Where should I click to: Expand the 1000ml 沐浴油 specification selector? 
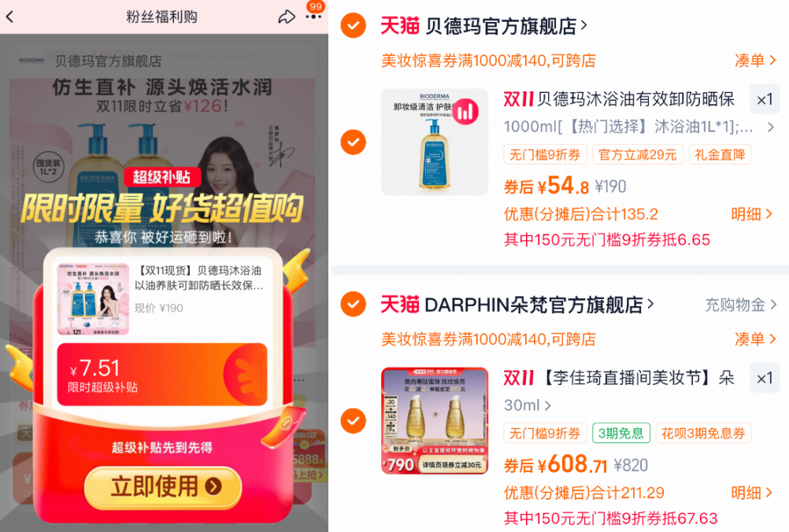click(639, 127)
